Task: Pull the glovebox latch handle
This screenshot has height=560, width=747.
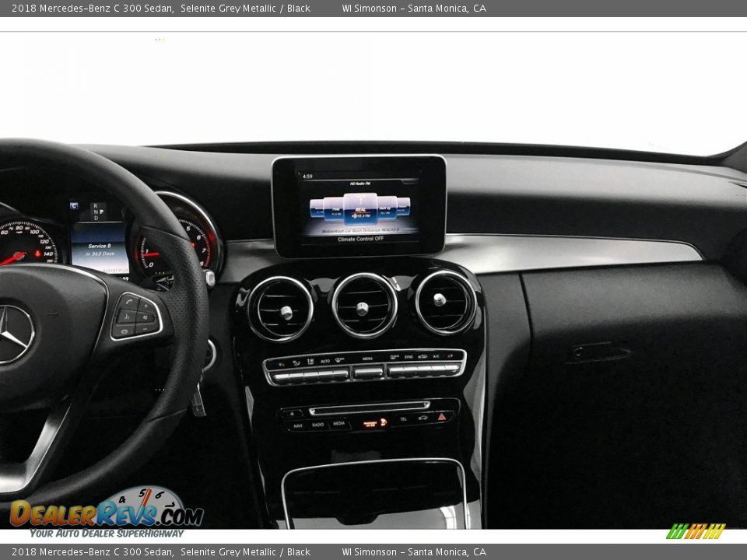Action: [598, 354]
